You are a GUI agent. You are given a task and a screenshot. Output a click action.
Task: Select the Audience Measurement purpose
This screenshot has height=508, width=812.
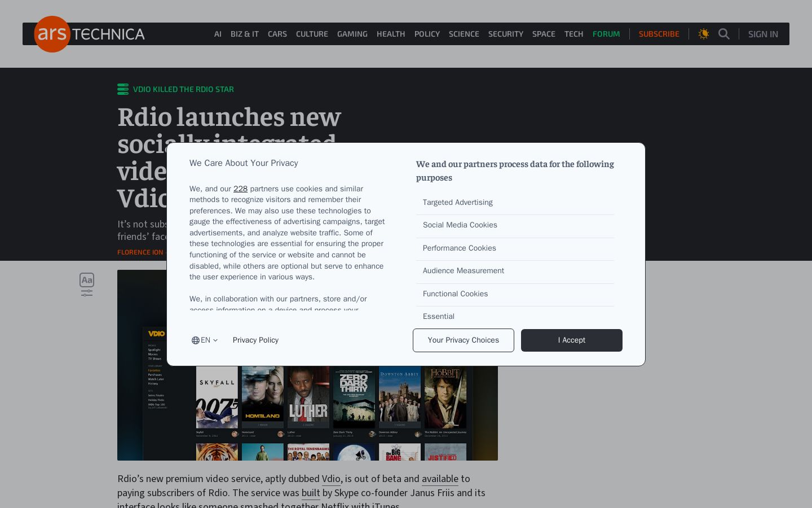515,271
